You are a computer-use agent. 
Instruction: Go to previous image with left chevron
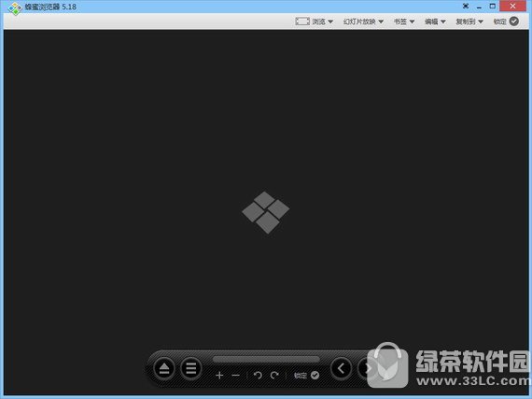(x=341, y=368)
